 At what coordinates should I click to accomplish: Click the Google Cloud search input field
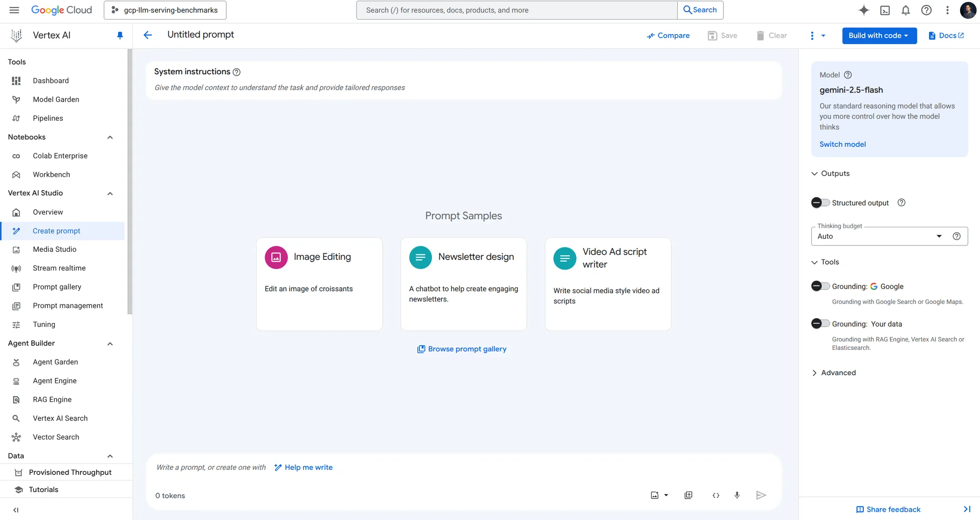point(516,10)
